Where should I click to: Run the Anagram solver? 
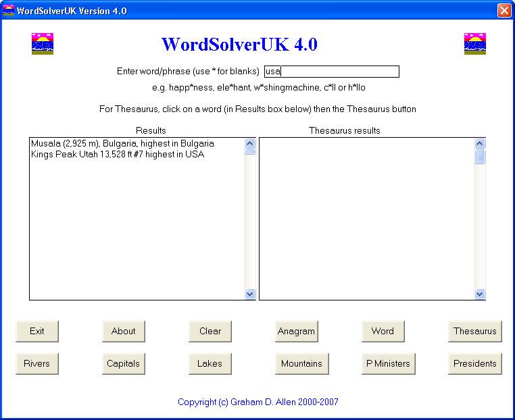coord(296,332)
